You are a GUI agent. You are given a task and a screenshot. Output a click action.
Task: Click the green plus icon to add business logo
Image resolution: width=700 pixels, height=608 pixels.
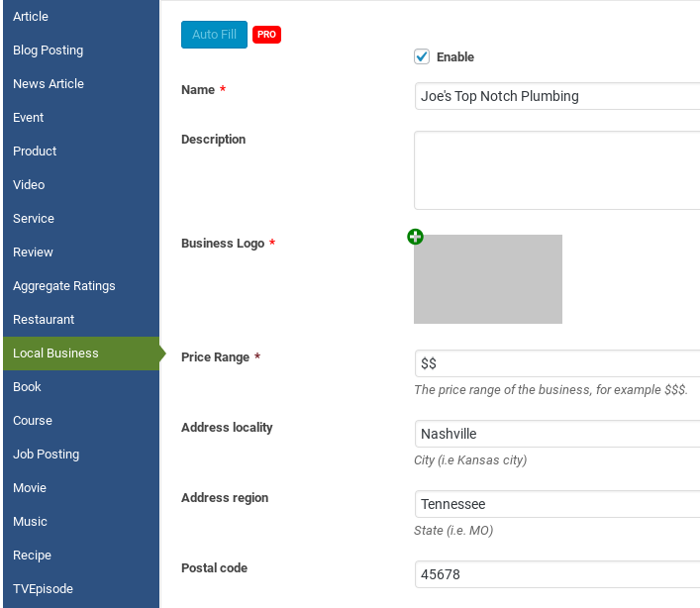pyautogui.click(x=415, y=237)
